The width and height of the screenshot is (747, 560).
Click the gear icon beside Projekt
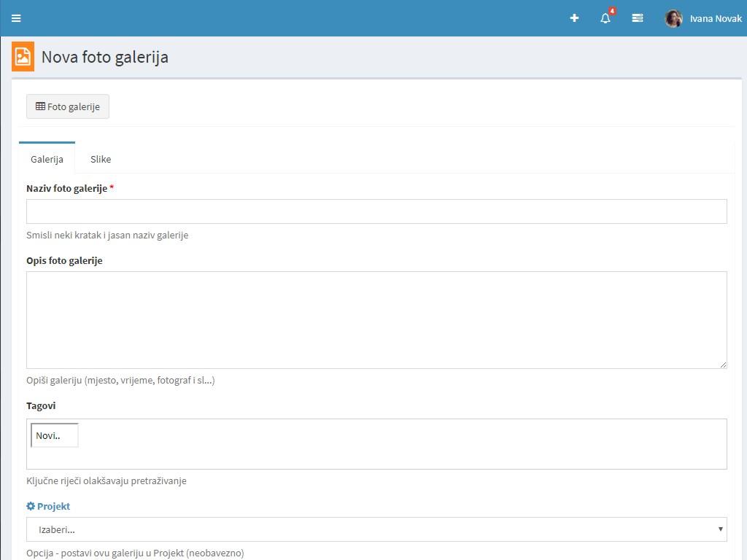(31, 506)
